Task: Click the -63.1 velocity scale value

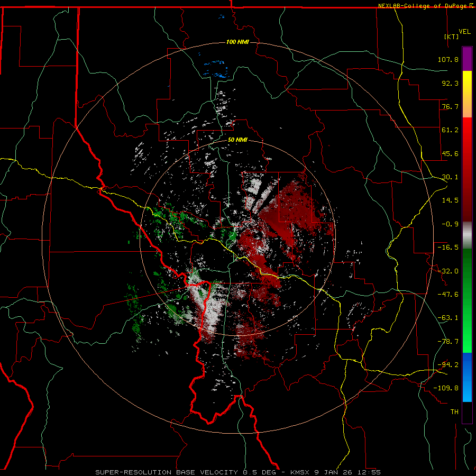Action: (x=448, y=318)
